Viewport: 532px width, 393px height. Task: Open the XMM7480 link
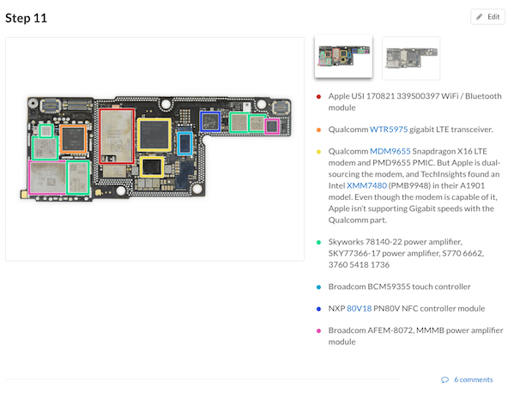[366, 185]
